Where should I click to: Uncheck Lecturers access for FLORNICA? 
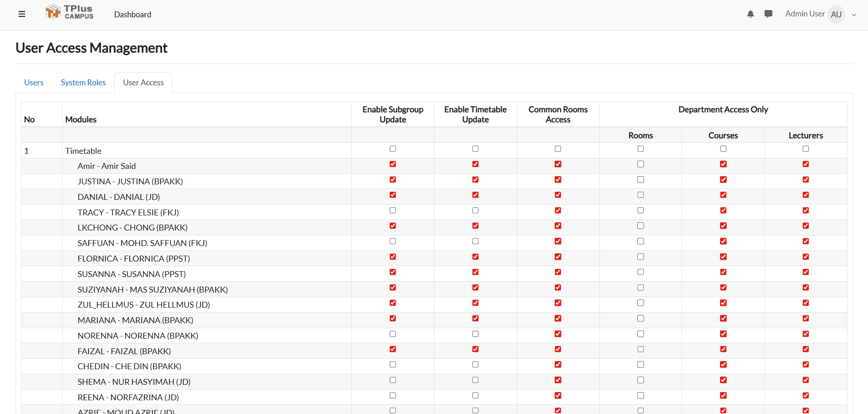[805, 257]
